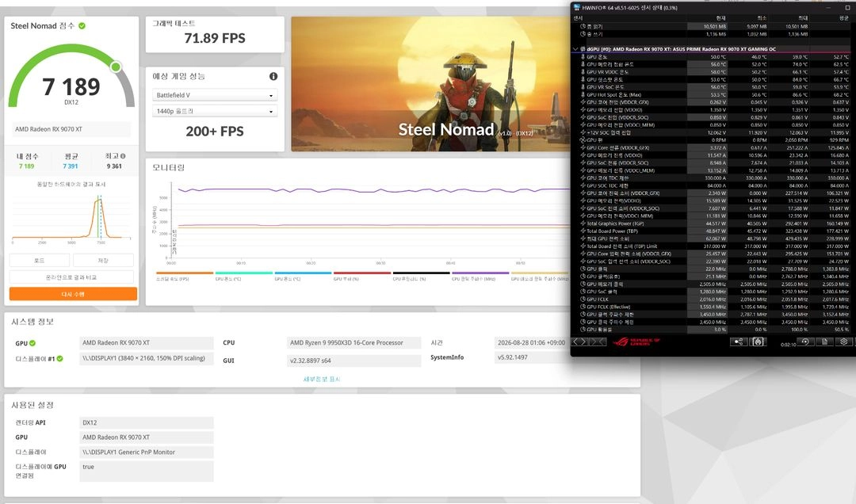Screen dimensions: 856x504
Task: Click the Steel Nomad banner thumbnail image
Action: [430, 83]
